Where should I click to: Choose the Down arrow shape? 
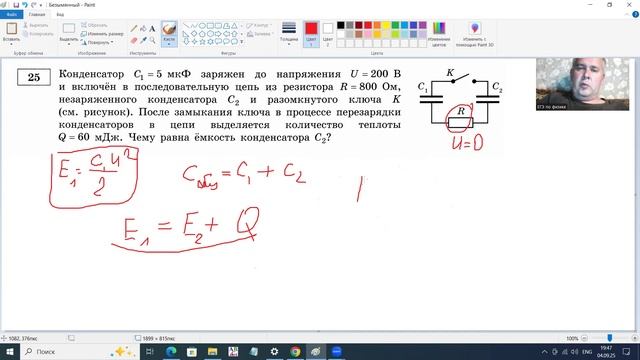[187, 42]
